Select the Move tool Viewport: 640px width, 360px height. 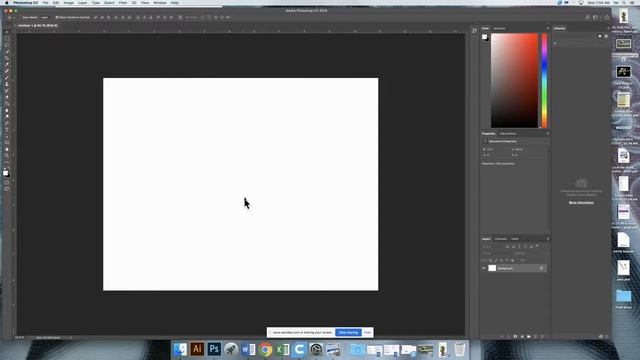pos(7,32)
